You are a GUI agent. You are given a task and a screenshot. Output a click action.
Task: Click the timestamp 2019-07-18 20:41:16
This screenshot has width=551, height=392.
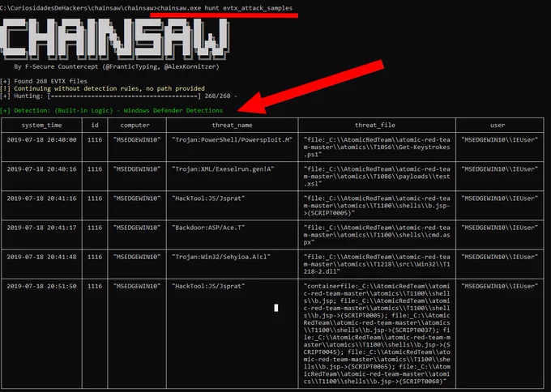click(x=41, y=198)
